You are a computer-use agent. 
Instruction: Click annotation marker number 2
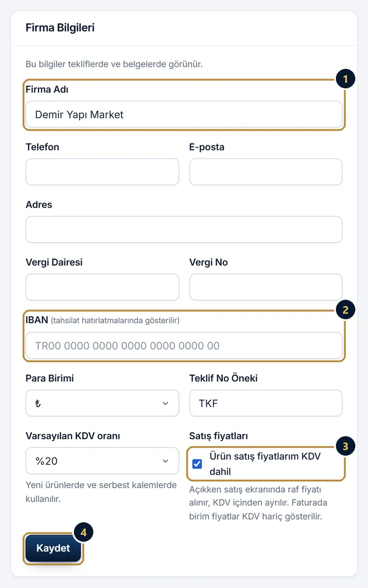point(346,310)
